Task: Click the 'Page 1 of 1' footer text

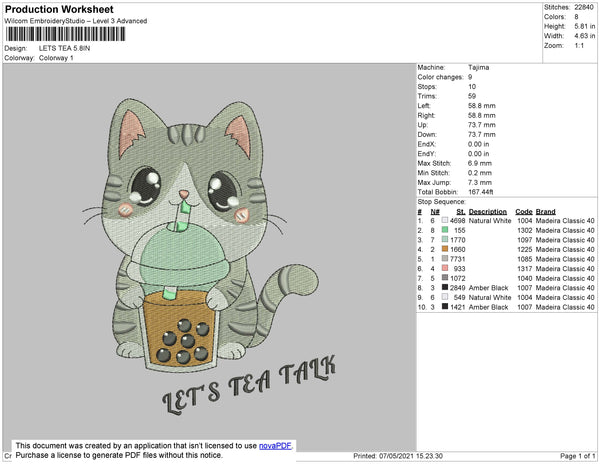Action: pos(577,456)
